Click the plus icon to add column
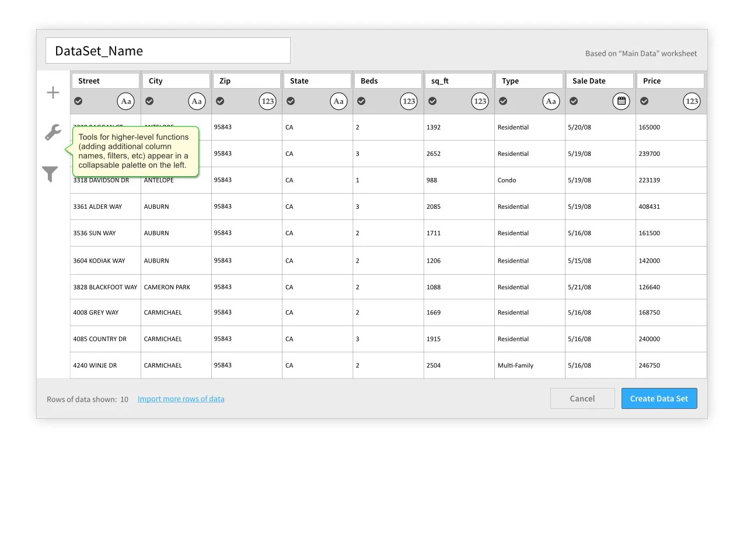This screenshot has height=560, width=747. click(x=53, y=92)
